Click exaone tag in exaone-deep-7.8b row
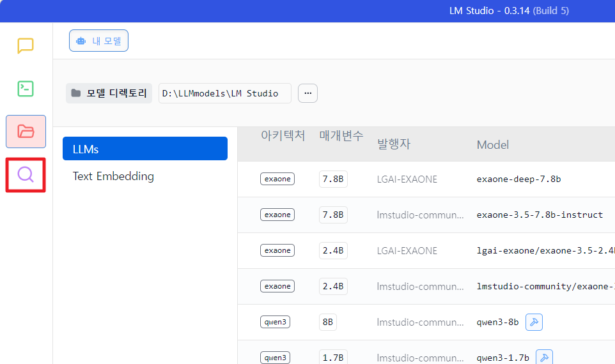615x364 pixels. click(277, 179)
